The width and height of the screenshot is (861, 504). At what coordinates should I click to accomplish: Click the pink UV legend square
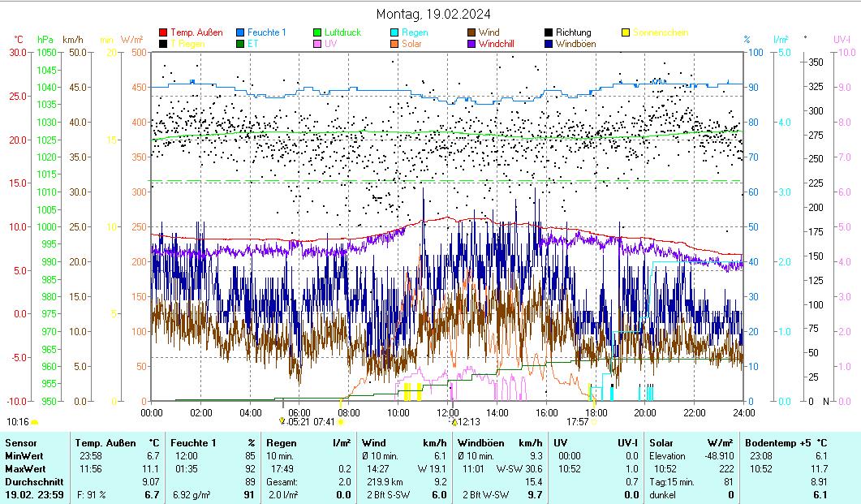(x=317, y=44)
